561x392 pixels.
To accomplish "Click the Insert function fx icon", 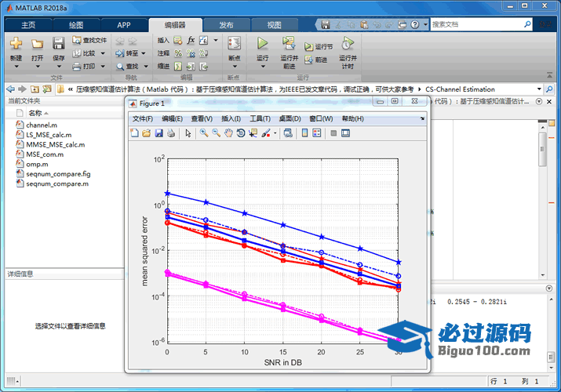I will click(191, 40).
